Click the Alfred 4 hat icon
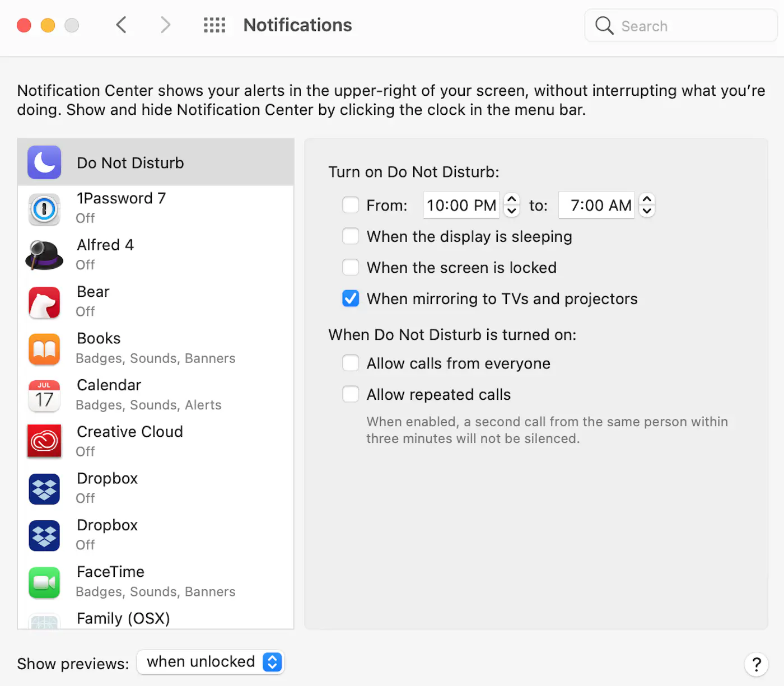 [44, 256]
